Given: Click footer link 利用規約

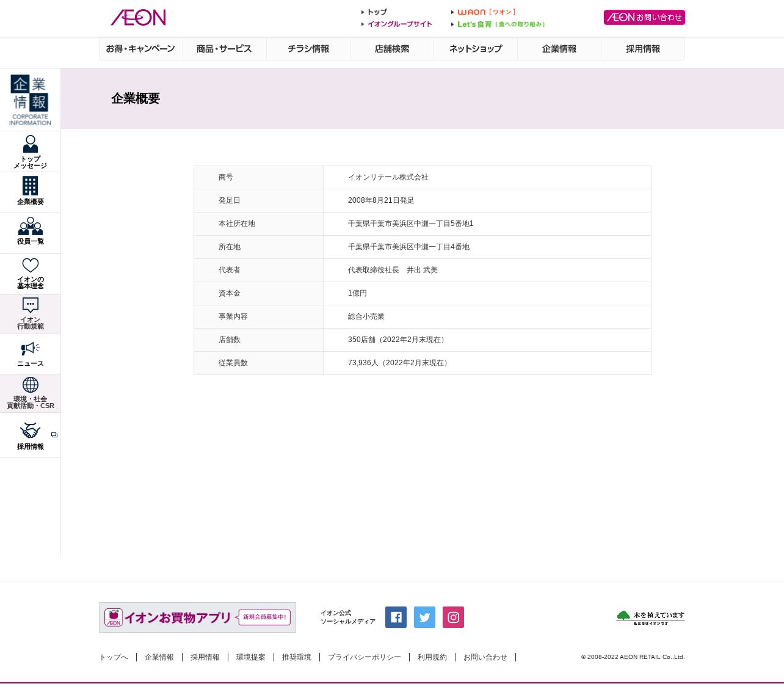Looking at the screenshot, I should click(x=432, y=657).
